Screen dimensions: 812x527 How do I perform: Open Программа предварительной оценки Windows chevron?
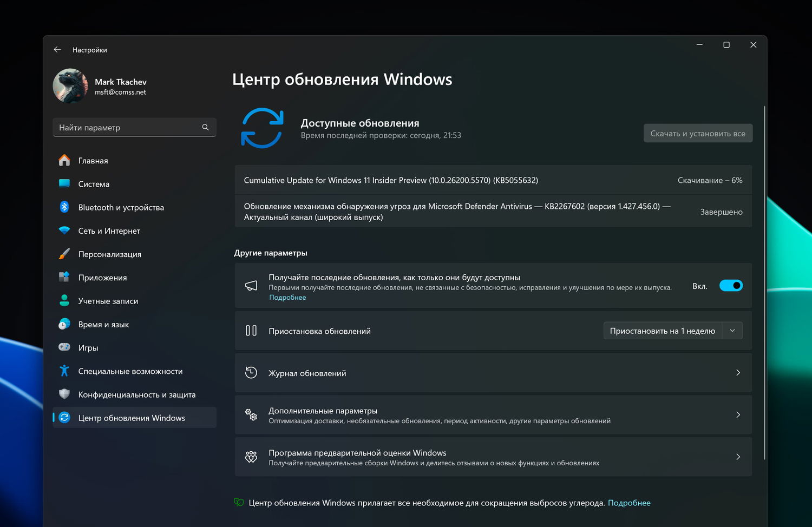738,457
